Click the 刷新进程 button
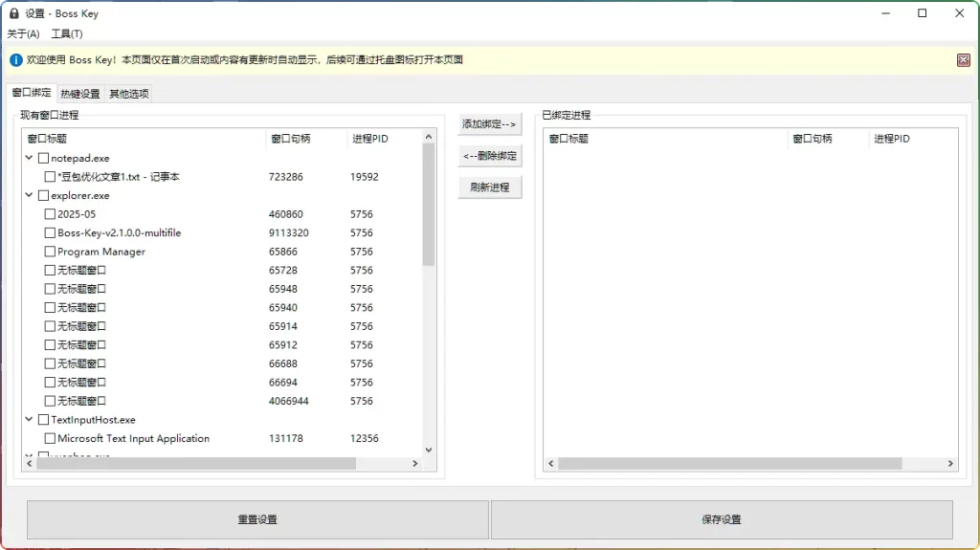Screen dimensions: 980x550 coord(489,187)
